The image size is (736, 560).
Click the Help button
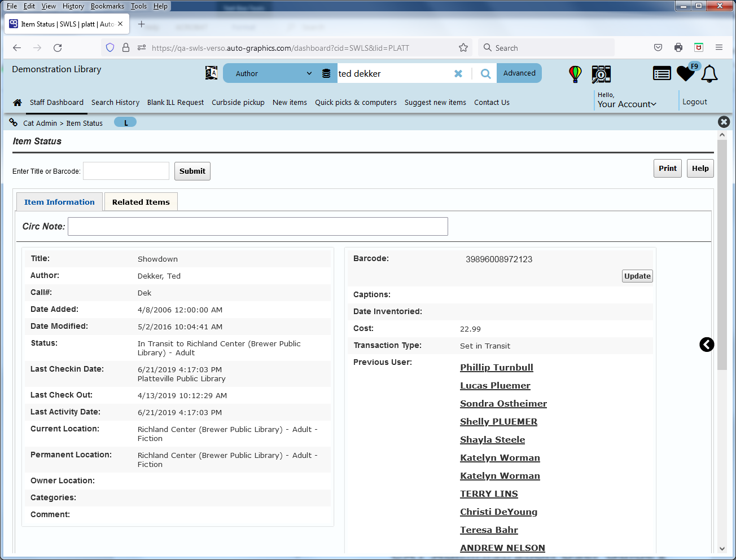point(700,169)
